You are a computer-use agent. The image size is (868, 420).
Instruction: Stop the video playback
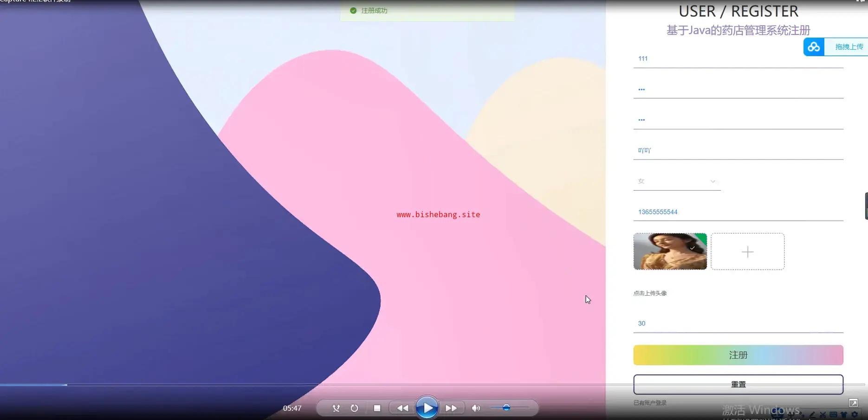pos(377,408)
